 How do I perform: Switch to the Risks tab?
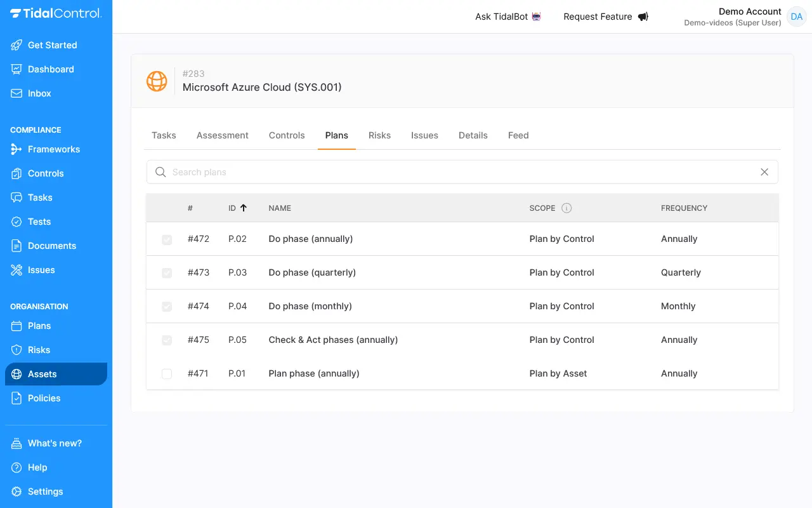(379, 135)
